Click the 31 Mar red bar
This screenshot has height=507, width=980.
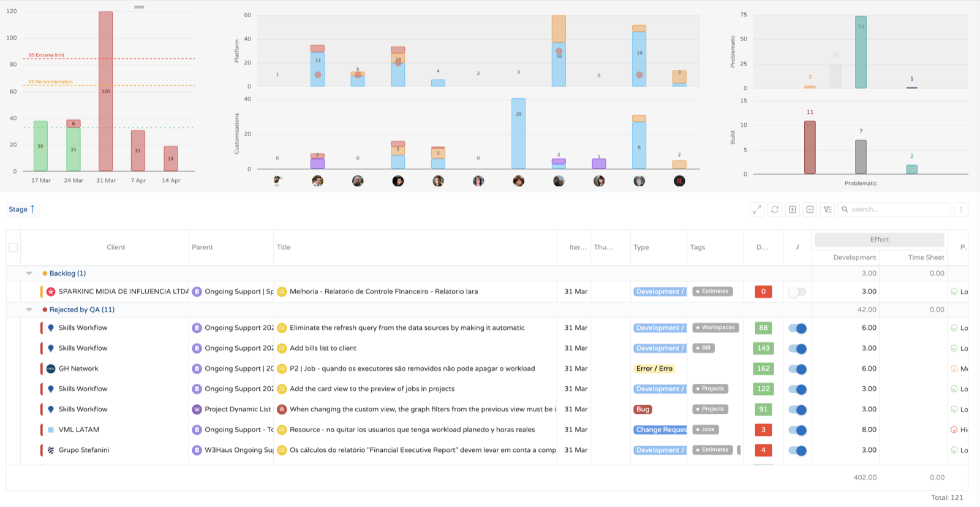(x=105, y=91)
